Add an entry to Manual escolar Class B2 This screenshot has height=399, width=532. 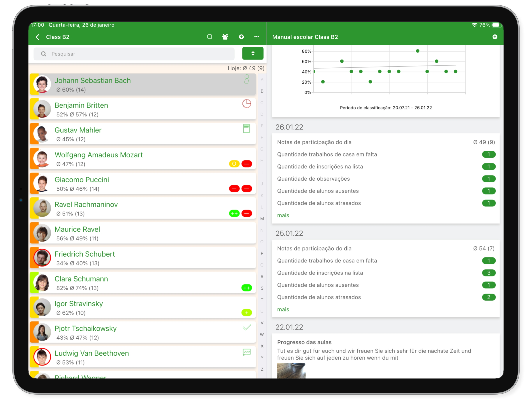pyautogui.click(x=495, y=37)
